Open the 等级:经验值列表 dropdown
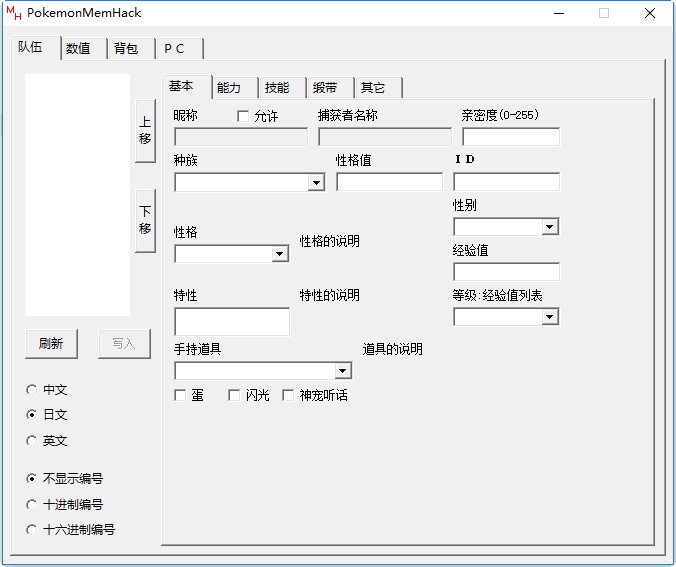Image resolution: width=676 pixels, height=567 pixels. coord(549,317)
